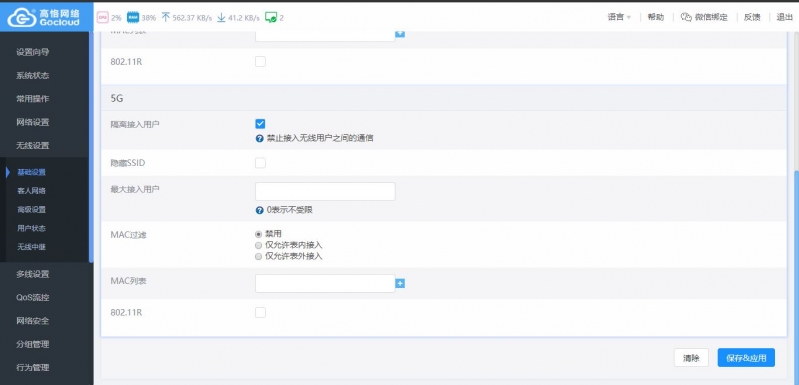Viewport: 799px width, 385px height.
Task: Open the 客人网络 submenu item
Action: coord(32,191)
